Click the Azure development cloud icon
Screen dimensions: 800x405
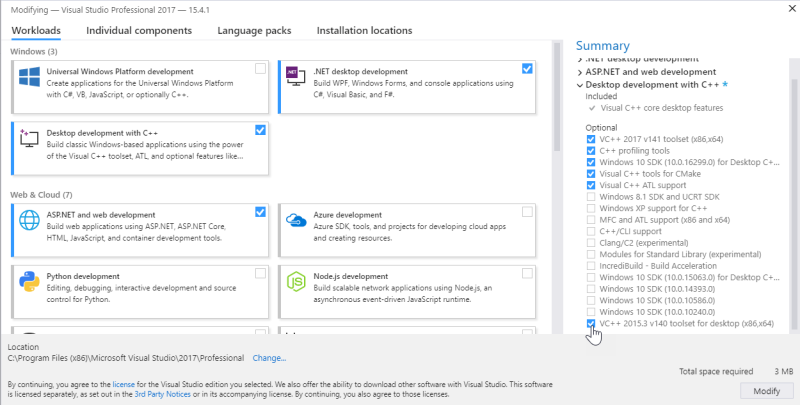pos(296,219)
